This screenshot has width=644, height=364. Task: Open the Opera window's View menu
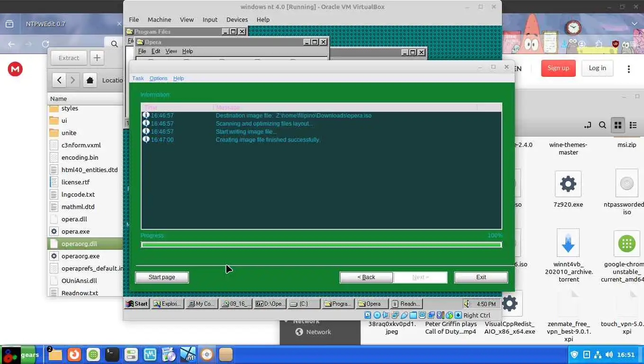(171, 51)
